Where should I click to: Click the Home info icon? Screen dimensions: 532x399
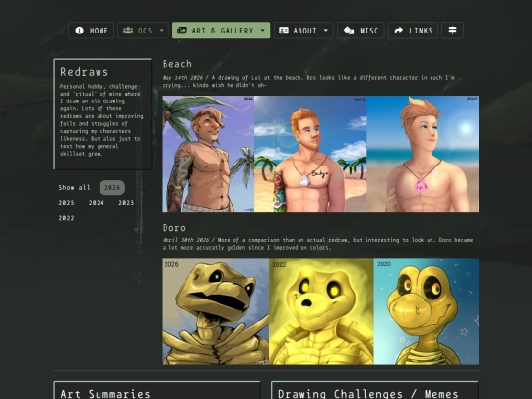[x=79, y=31]
